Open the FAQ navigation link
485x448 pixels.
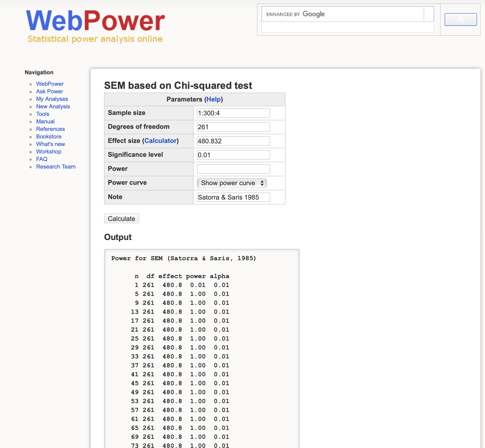[x=42, y=159]
